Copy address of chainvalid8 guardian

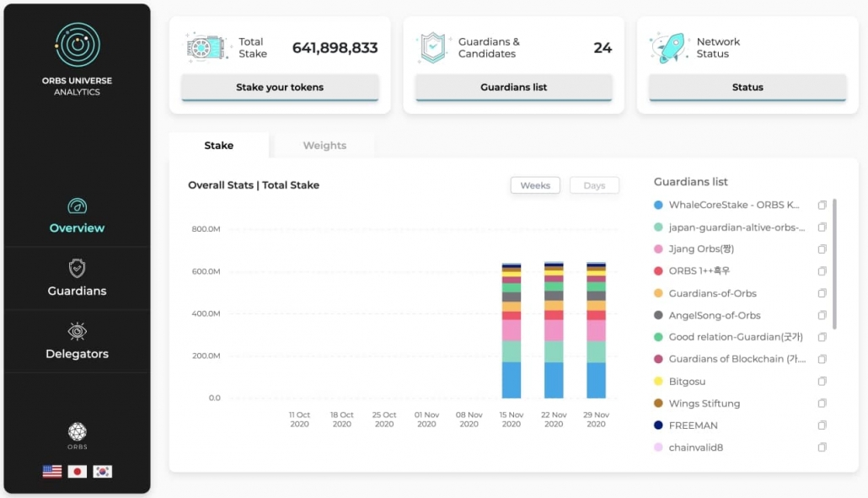point(822,447)
